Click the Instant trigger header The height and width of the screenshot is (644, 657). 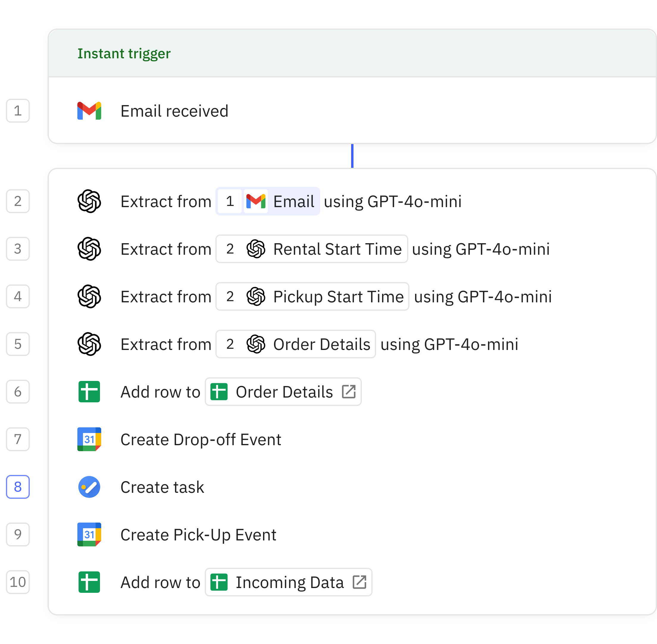(352, 53)
